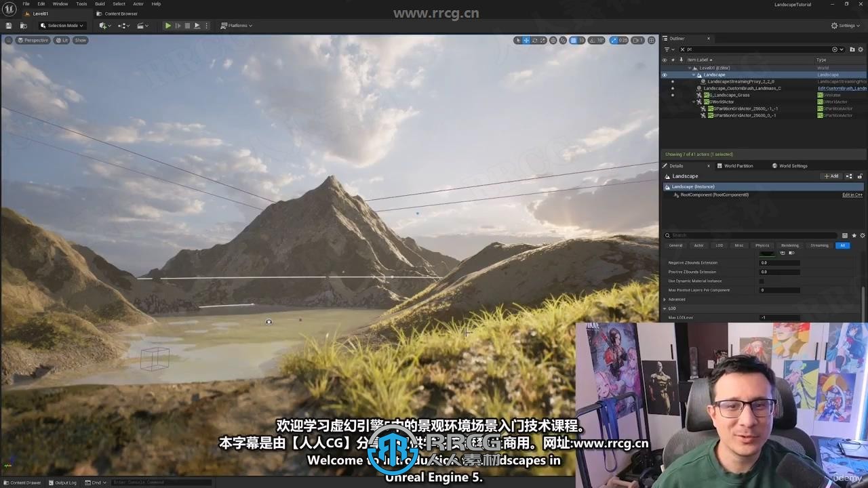Open the Tools menu
The width and height of the screenshot is (868, 488).
tap(81, 4)
